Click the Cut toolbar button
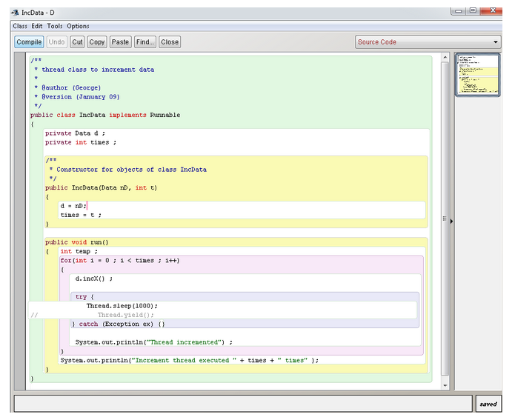This screenshot has height=420, width=515. (78, 42)
